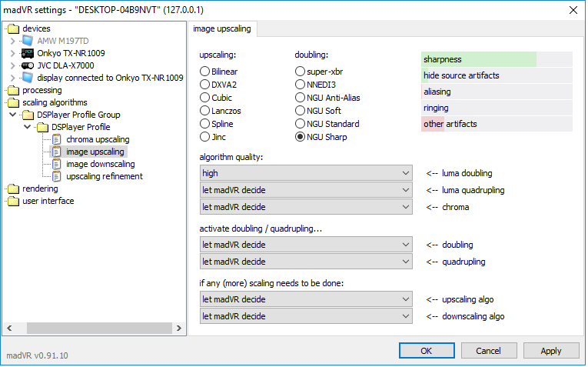Click the user interface folder icon
The width and height of the screenshot is (588, 367).
click(x=14, y=201)
